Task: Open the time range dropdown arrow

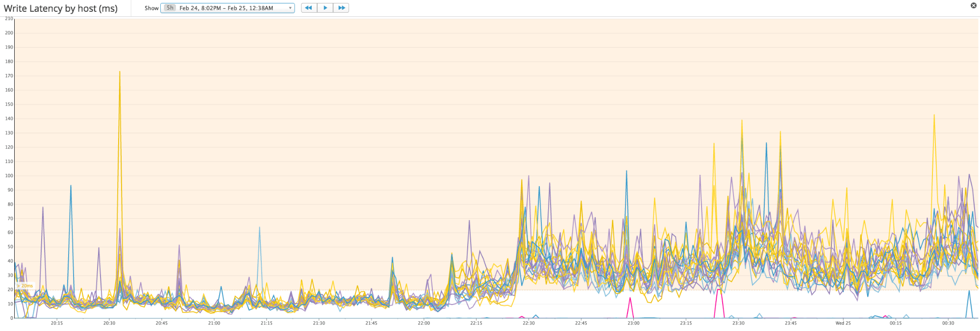Action: click(x=290, y=8)
